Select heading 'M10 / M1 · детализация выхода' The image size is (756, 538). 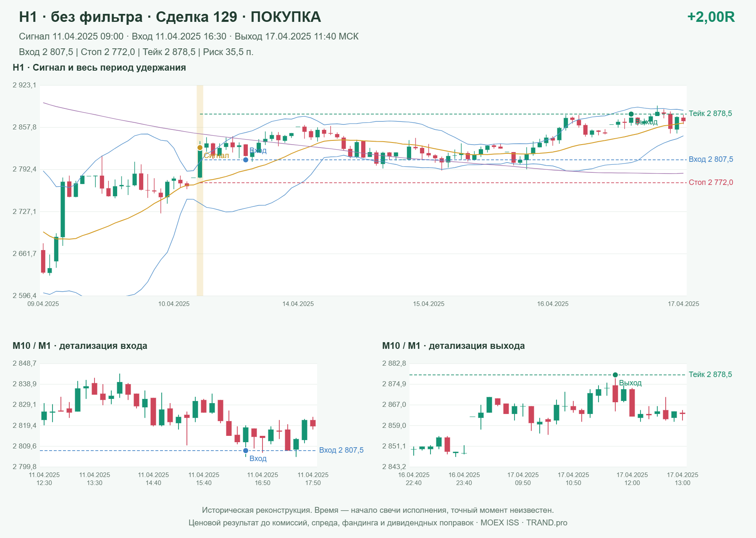(454, 346)
